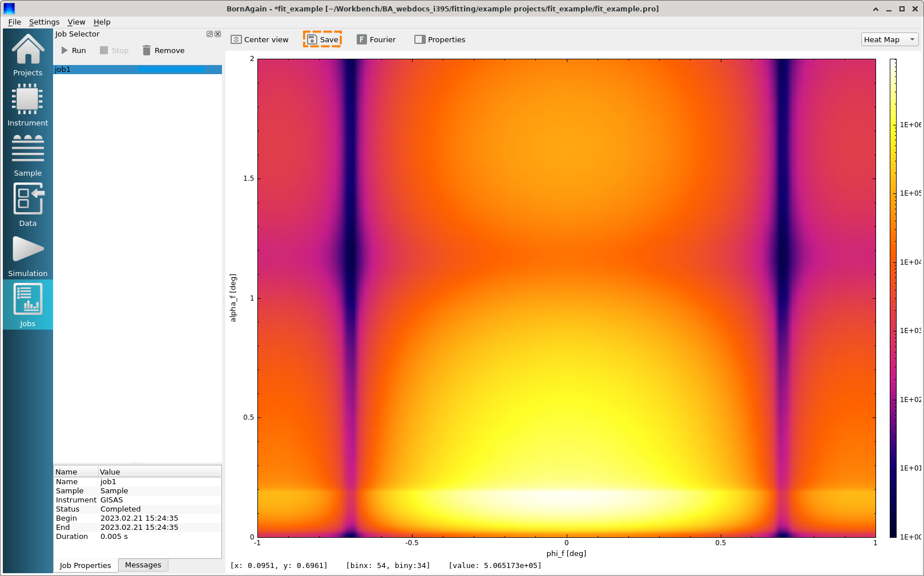Click the Stop job button
This screenshot has width=924, height=576.
pos(114,50)
